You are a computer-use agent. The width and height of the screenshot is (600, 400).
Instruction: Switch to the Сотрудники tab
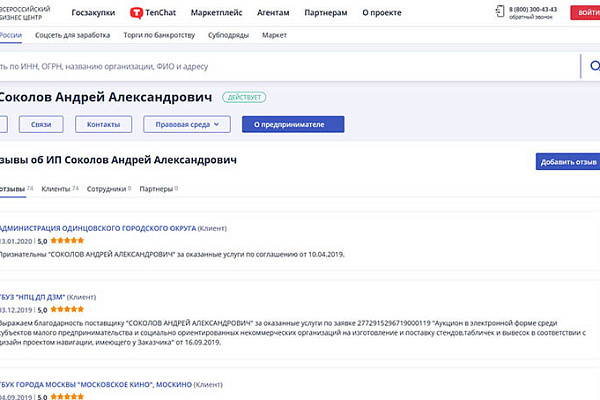tap(108, 188)
